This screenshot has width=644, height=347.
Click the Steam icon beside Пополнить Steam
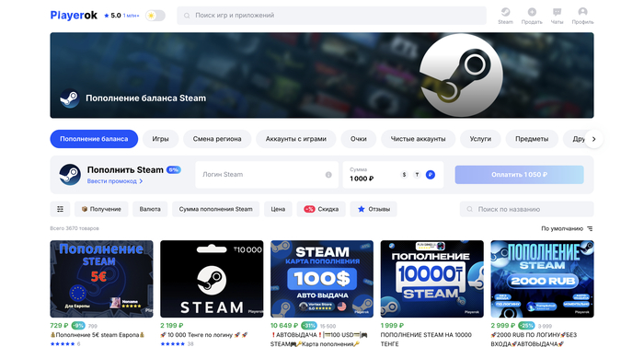point(70,175)
